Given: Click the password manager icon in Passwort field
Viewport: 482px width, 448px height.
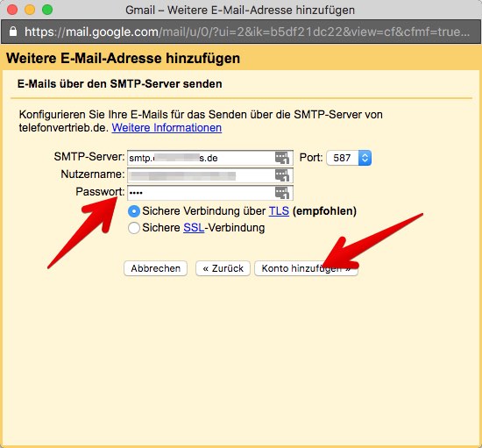Looking at the screenshot, I should pos(282,193).
